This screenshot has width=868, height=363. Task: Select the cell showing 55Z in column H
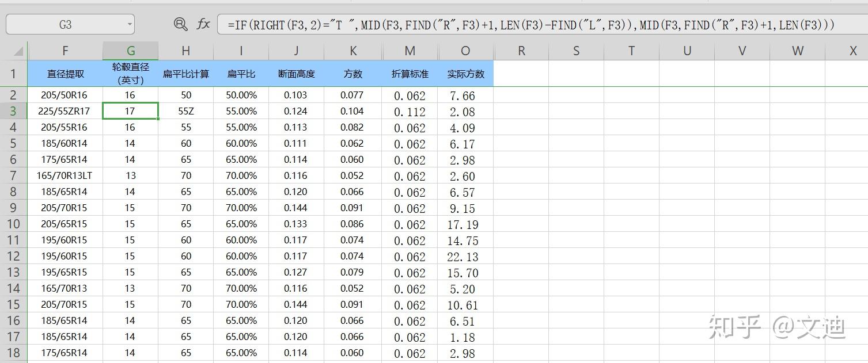[185, 111]
